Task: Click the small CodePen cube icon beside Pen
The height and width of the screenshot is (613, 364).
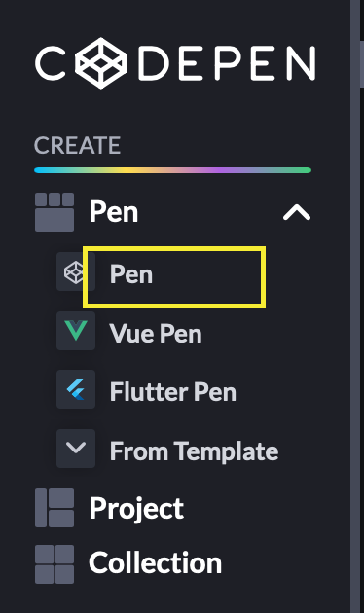Action: point(76,271)
